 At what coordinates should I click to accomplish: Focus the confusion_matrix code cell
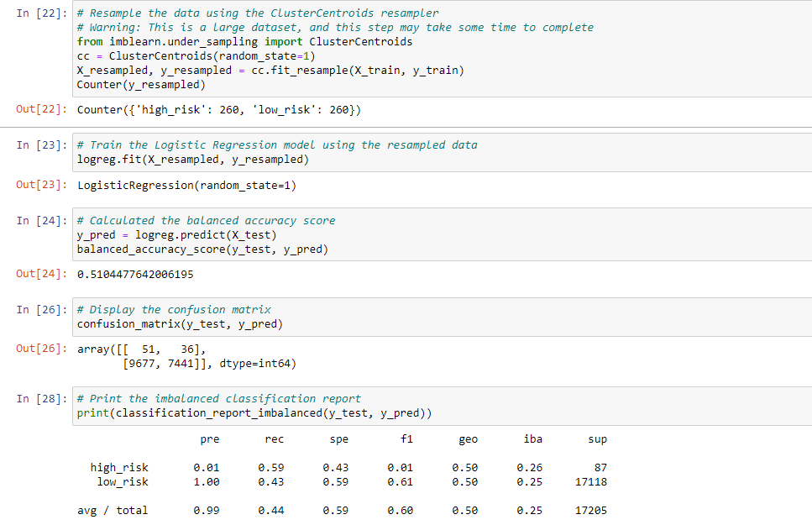click(443, 317)
